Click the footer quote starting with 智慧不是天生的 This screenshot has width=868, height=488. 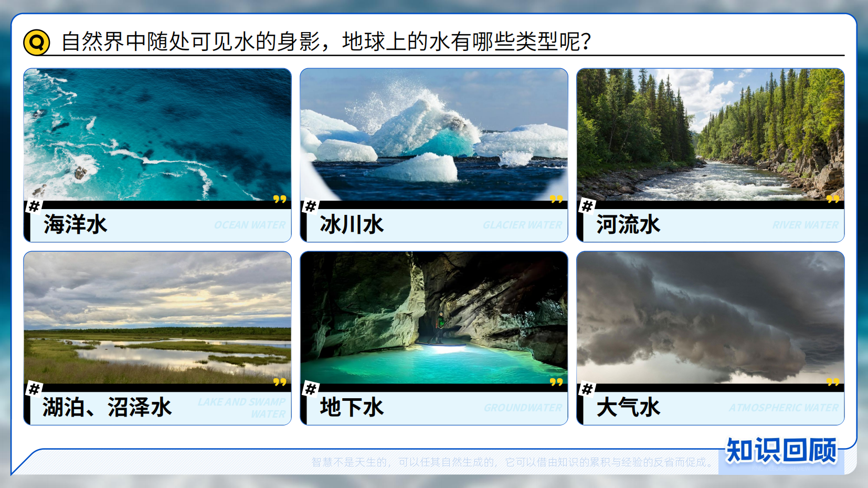tap(514, 462)
